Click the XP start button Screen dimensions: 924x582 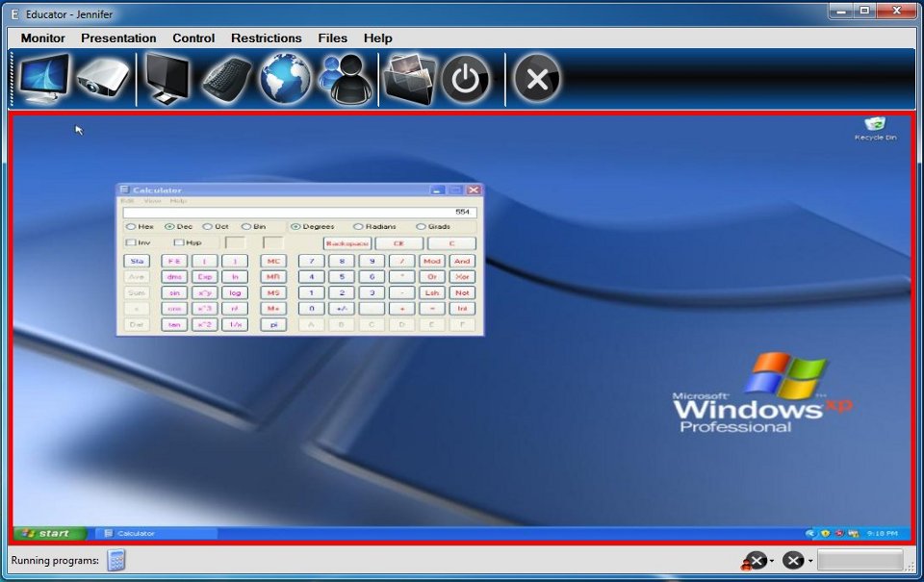click(x=50, y=533)
